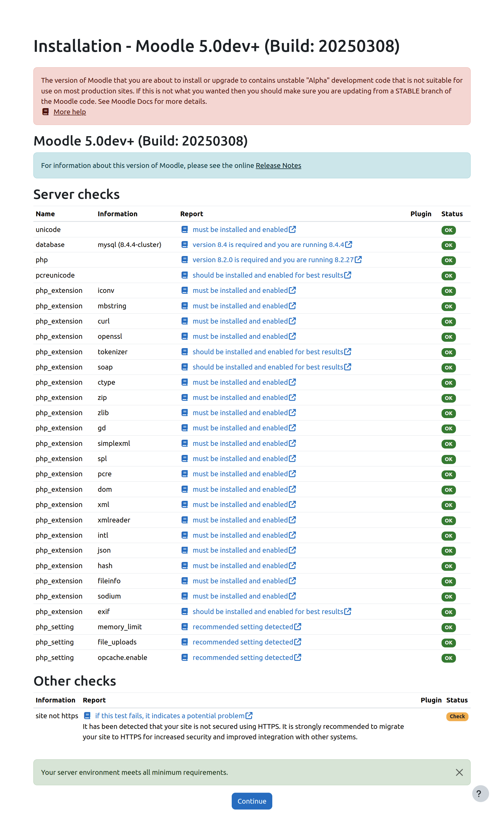
Task: Click the docs icon in xmlreader row
Action: tap(184, 520)
